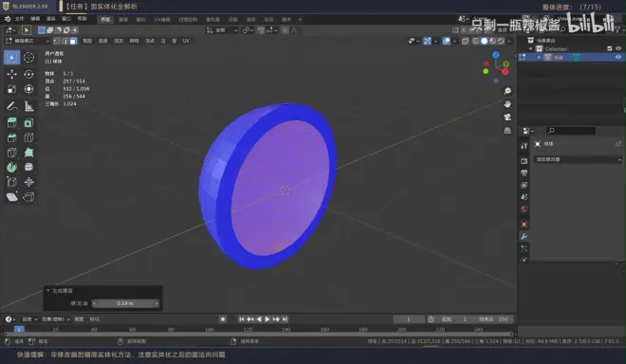Select the Inset Faces tool
Screen dimensions: 626x364
[x=28, y=123]
